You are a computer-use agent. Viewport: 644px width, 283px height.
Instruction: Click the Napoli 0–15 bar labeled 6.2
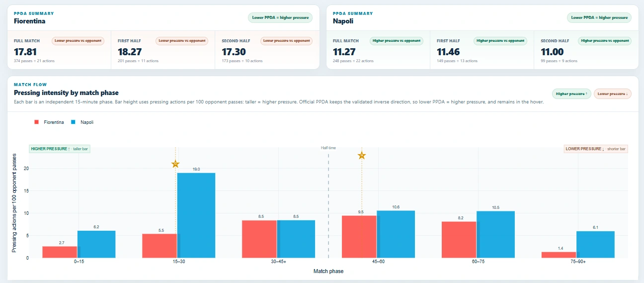96,244
